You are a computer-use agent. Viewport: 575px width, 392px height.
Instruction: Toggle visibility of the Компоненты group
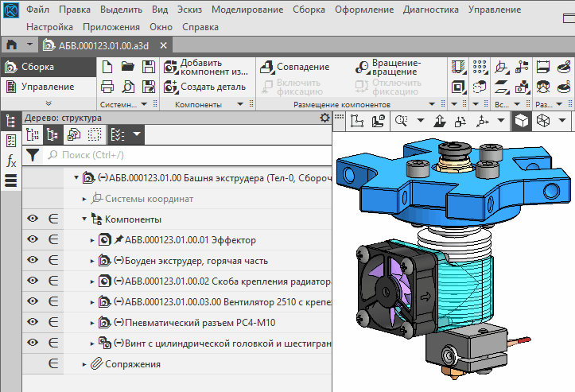click(33, 219)
